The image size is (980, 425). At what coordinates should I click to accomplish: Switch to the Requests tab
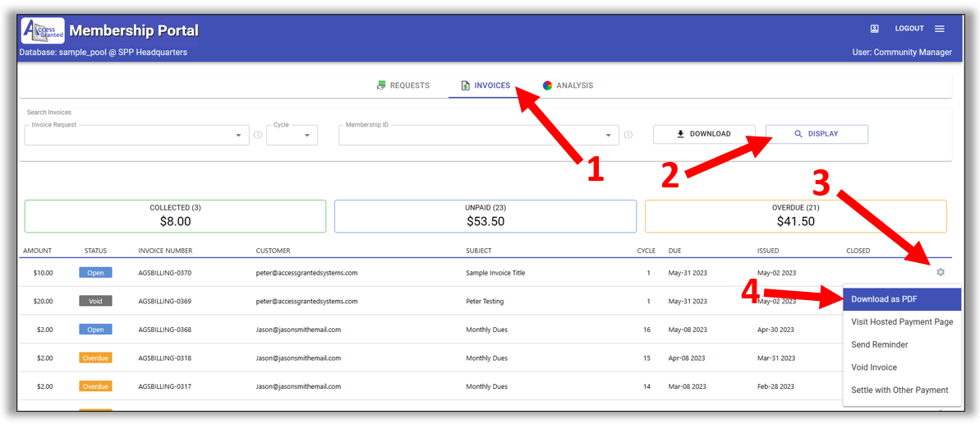403,85
